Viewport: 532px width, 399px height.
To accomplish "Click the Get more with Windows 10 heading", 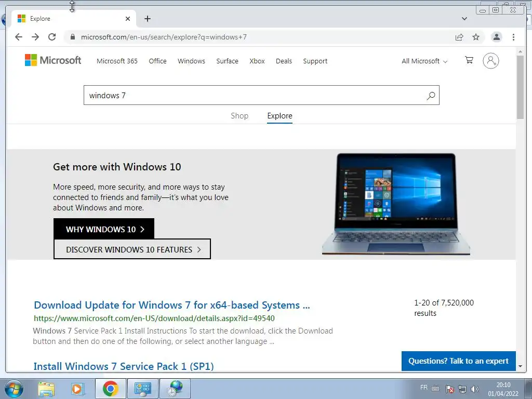I will coord(117,167).
